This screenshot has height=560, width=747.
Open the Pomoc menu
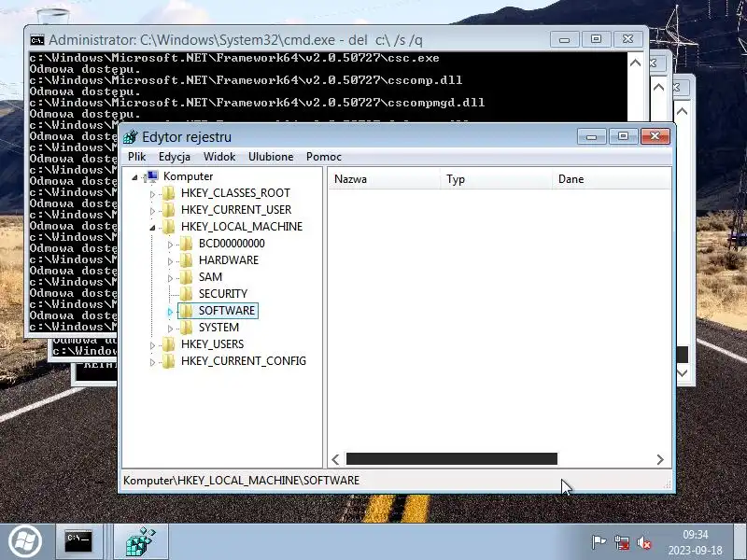[x=323, y=157]
